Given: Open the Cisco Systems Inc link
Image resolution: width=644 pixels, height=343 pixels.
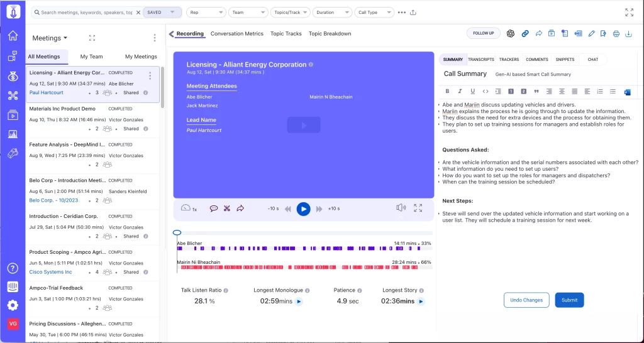Looking at the screenshot, I should click(50, 272).
